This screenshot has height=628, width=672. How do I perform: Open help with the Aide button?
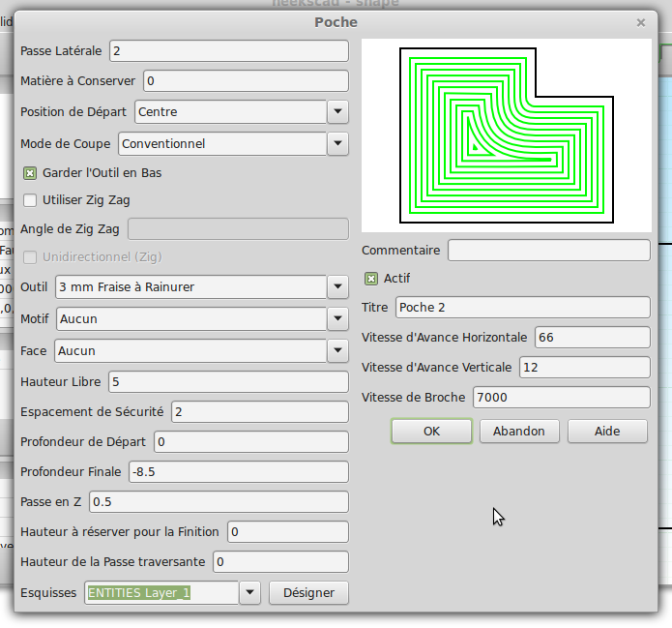607,432
